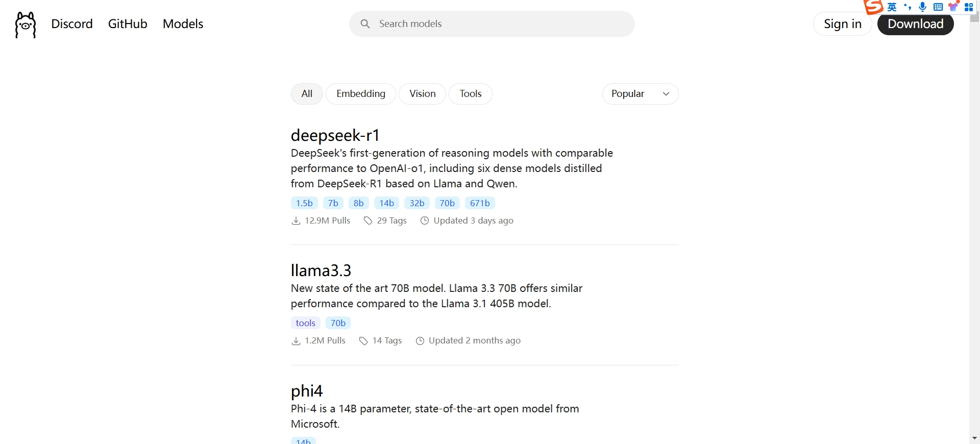Click the IME skin shirt icon
Image resolution: width=980 pixels, height=444 pixels.
(953, 7)
